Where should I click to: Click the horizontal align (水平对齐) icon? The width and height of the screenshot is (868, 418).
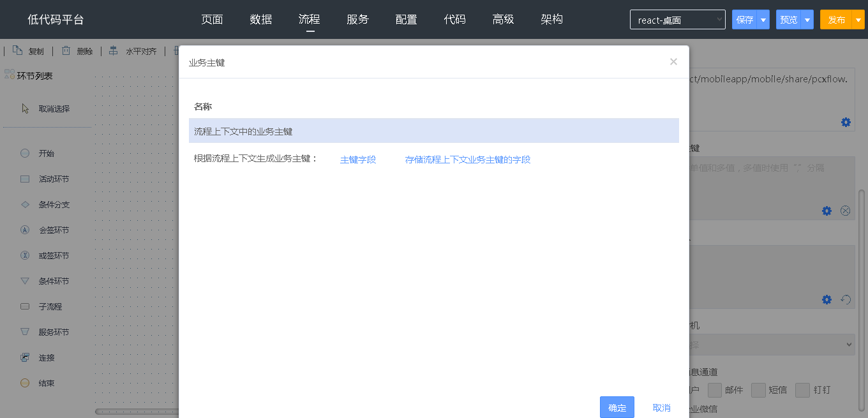[114, 50]
